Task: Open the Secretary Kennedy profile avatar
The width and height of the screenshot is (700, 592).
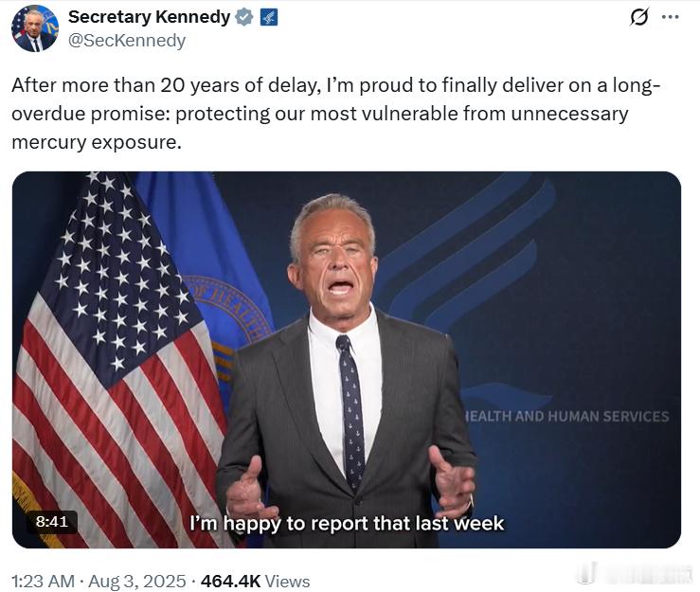Action: 35,28
